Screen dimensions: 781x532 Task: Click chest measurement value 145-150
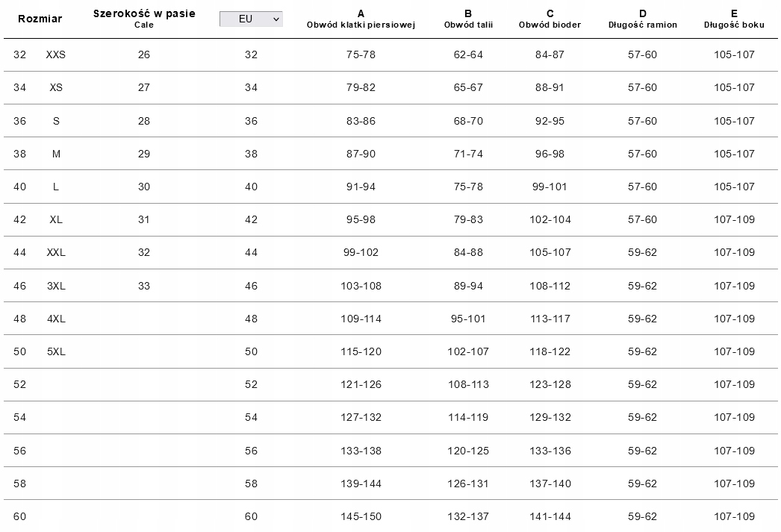362,516
